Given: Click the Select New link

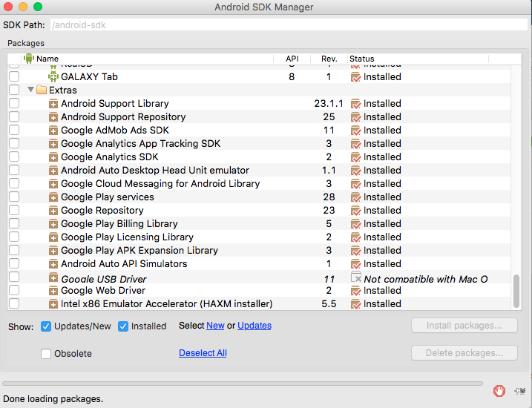Looking at the screenshot, I should point(215,326).
